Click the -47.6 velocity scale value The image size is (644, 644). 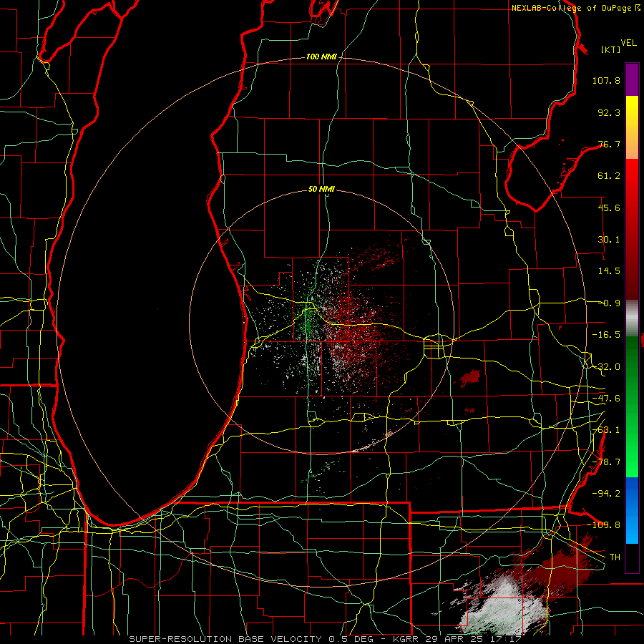606,399
